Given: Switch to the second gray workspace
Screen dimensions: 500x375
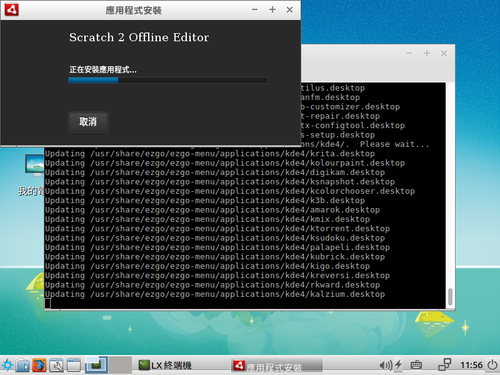Looking at the screenshot, I should coord(120,365).
